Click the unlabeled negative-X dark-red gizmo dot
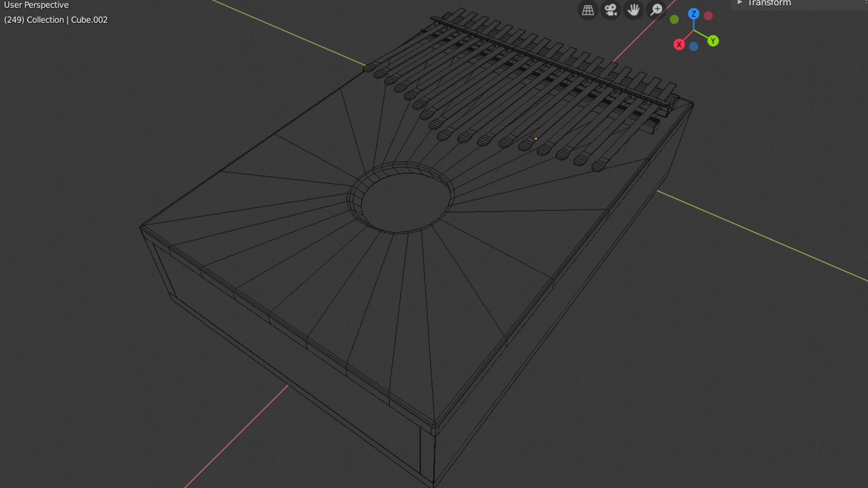This screenshot has height=488, width=868. (x=708, y=16)
